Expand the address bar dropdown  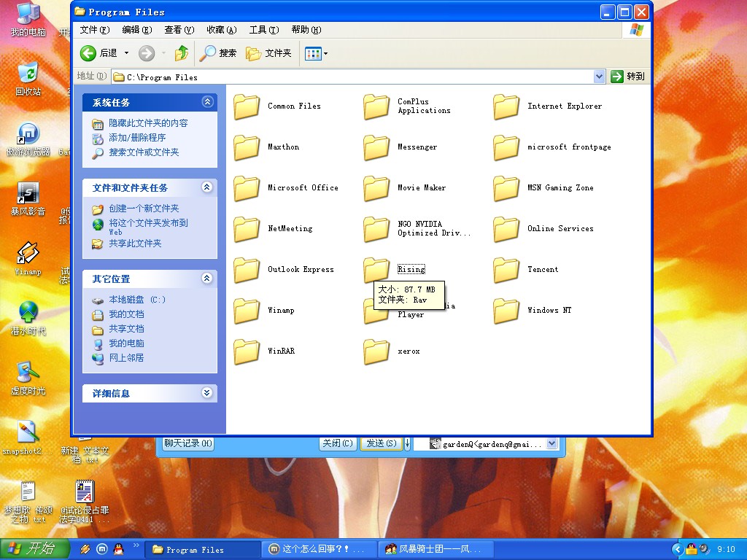click(599, 77)
